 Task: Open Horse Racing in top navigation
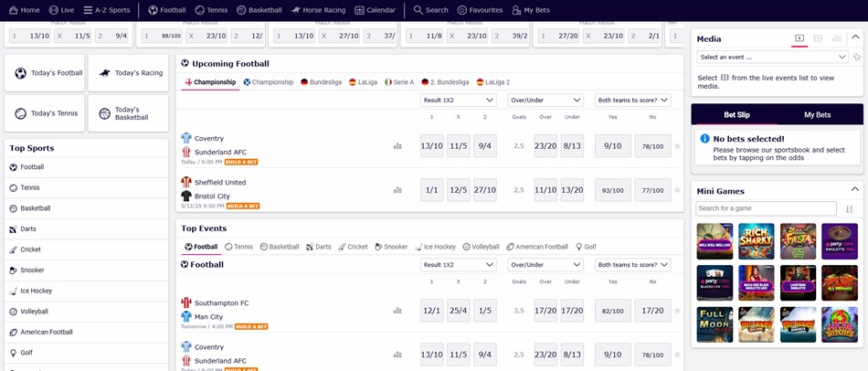click(x=317, y=10)
